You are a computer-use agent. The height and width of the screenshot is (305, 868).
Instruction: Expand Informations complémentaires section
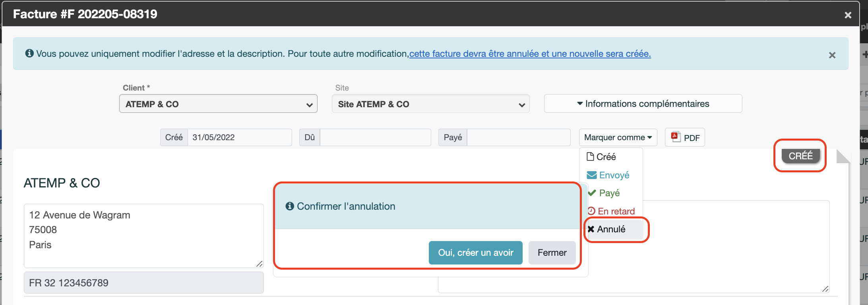(643, 104)
